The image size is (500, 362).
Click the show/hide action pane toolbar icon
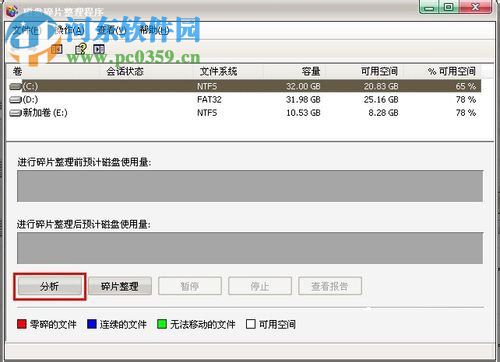tap(99, 49)
